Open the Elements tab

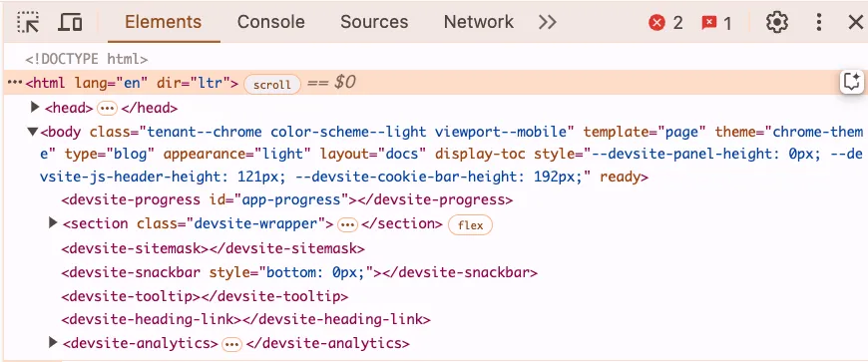164,22
